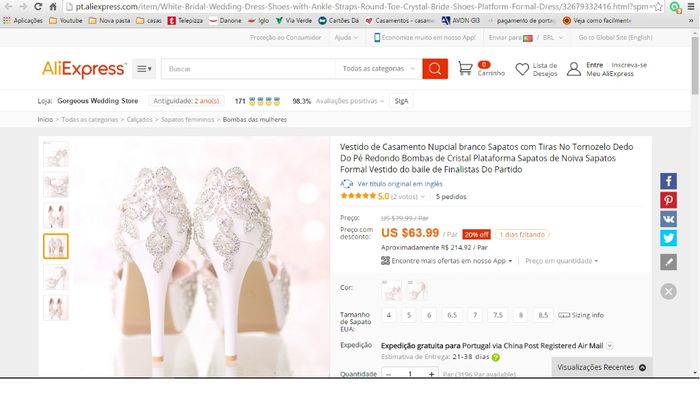Screen dimensions: 700x393
Task: Share the product on Facebook
Action: 668,181
